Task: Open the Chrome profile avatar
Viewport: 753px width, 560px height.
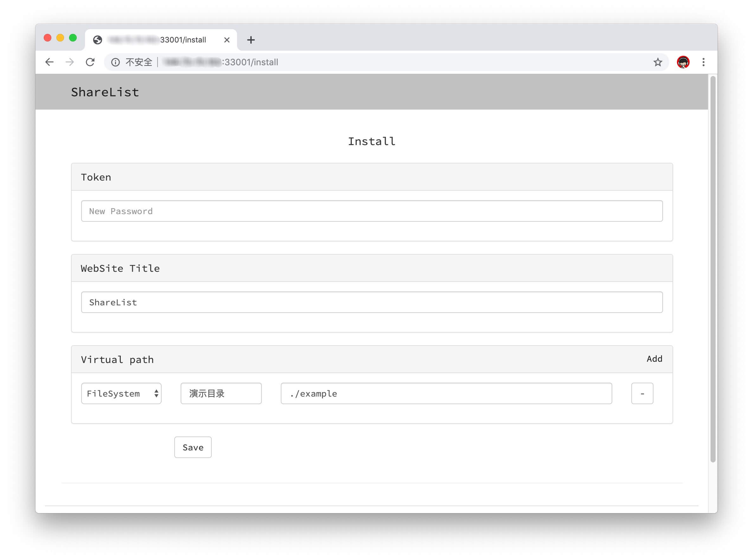Action: tap(683, 62)
